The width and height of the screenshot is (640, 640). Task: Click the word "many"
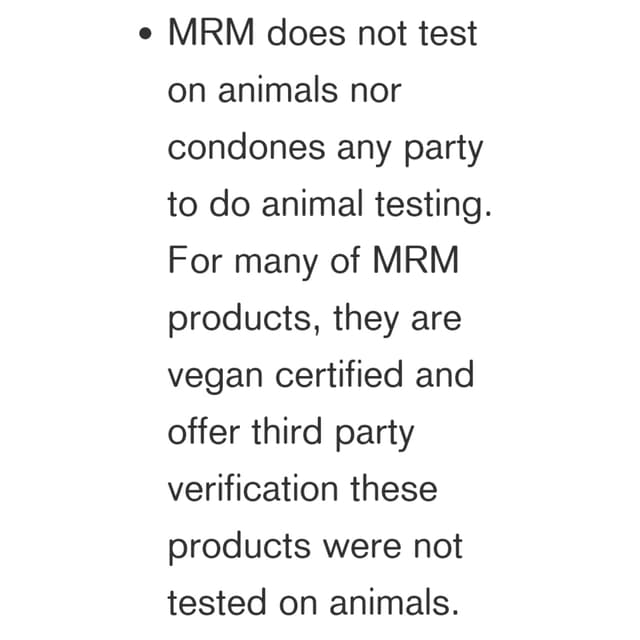click(276, 264)
